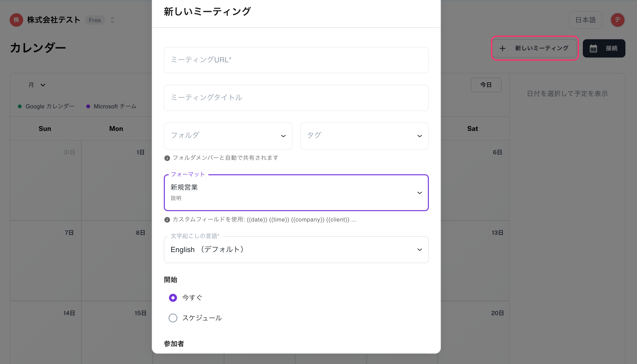
Task: Click the chevron in the フォーマット field
Action: tap(420, 193)
